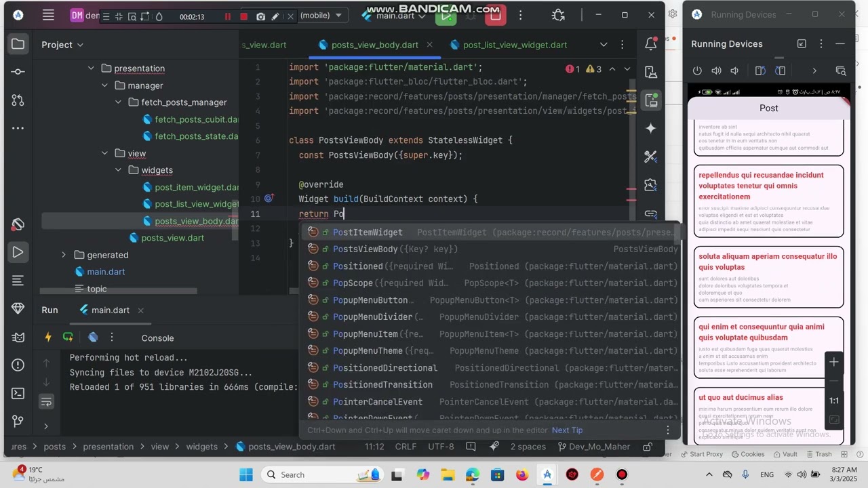Toggle Layout Inspector in Running Devices toolbar

(x=841, y=70)
